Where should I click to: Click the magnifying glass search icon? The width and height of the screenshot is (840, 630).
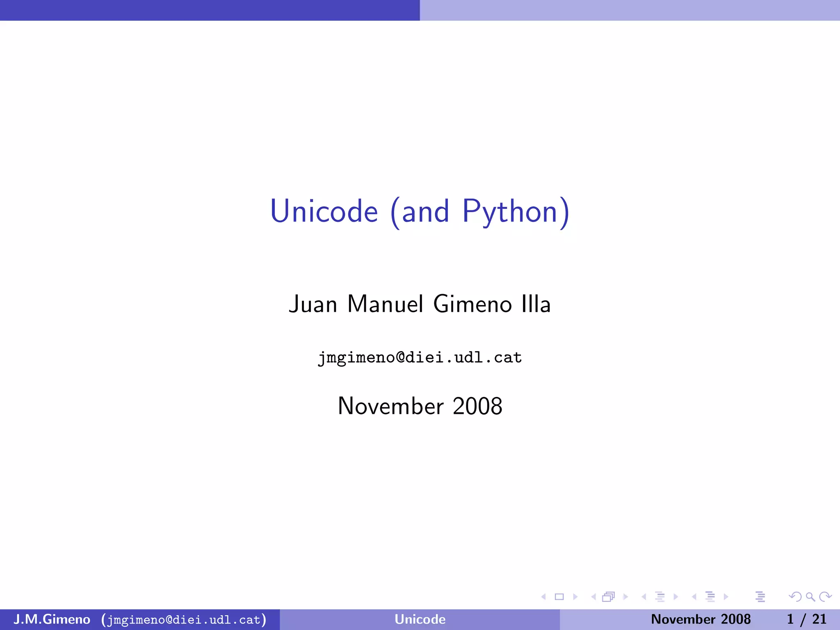click(810, 597)
